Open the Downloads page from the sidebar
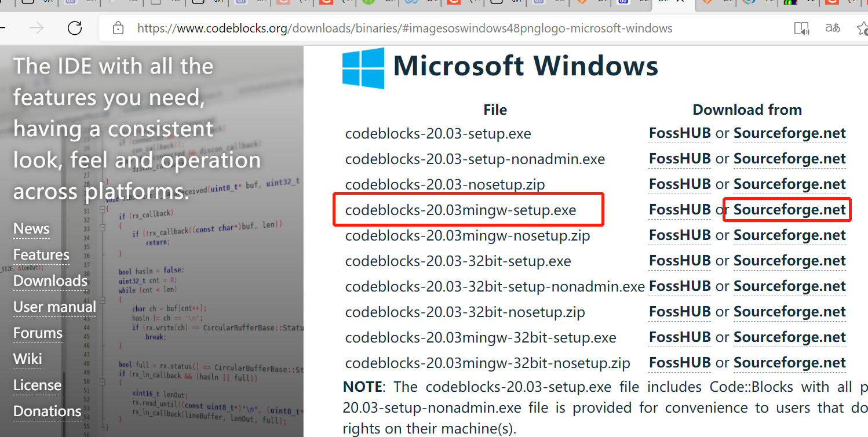The width and height of the screenshot is (868, 437). click(49, 281)
